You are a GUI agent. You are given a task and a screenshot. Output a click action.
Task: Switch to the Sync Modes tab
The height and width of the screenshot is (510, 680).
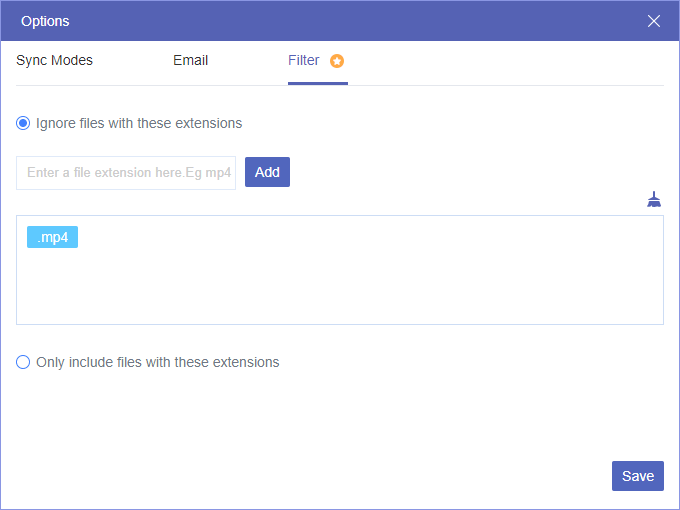[x=54, y=60]
